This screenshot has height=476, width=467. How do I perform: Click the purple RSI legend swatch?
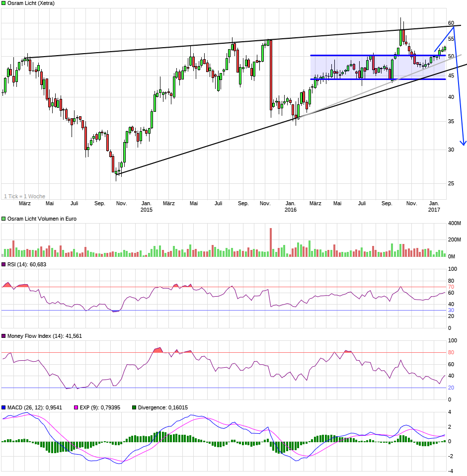click(x=3, y=265)
